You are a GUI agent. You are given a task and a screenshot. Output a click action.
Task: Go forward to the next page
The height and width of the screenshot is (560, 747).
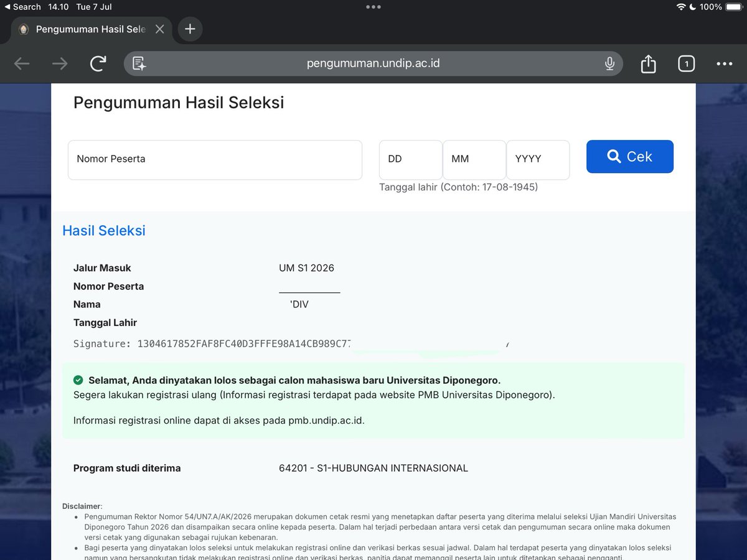(60, 63)
